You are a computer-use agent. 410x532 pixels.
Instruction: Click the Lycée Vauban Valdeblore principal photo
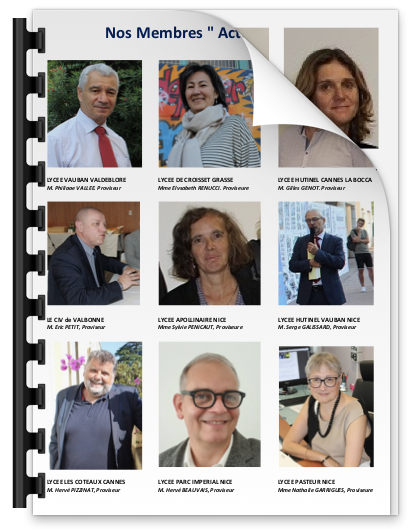click(x=94, y=114)
